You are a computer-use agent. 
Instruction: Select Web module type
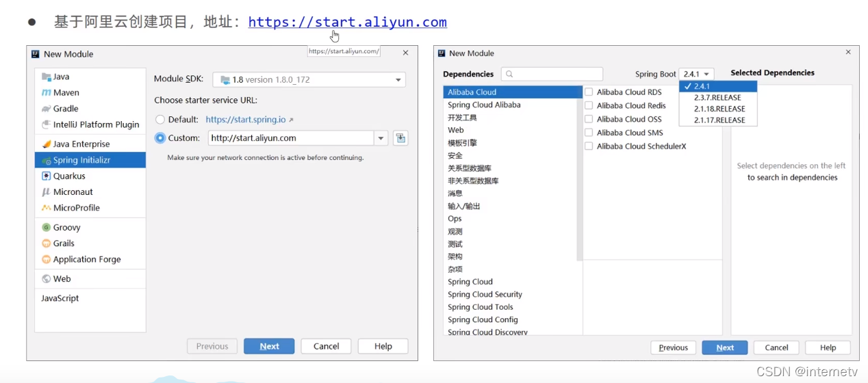[x=90, y=278]
